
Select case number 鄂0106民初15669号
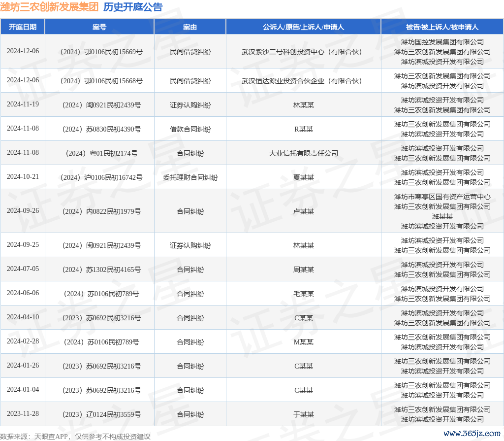pos(101,52)
